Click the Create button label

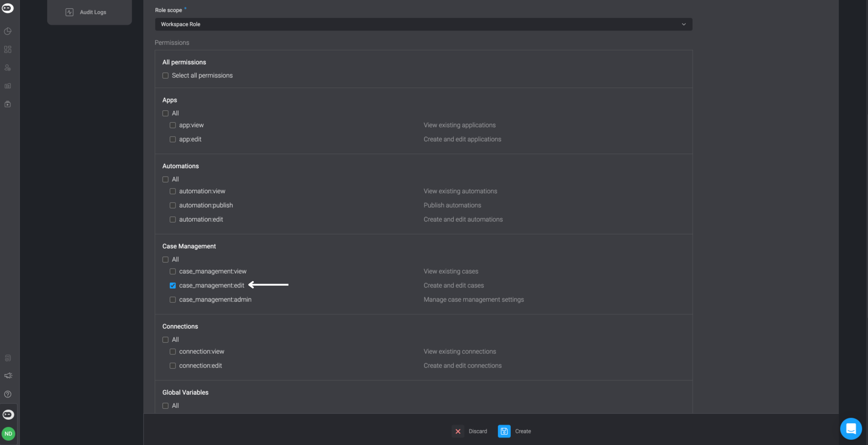[x=523, y=431]
